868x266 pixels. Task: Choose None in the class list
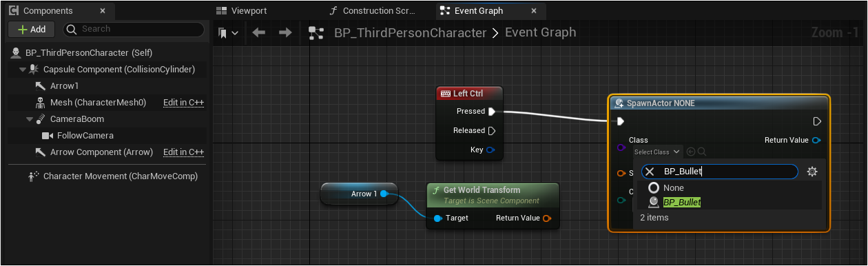pyautogui.click(x=674, y=187)
